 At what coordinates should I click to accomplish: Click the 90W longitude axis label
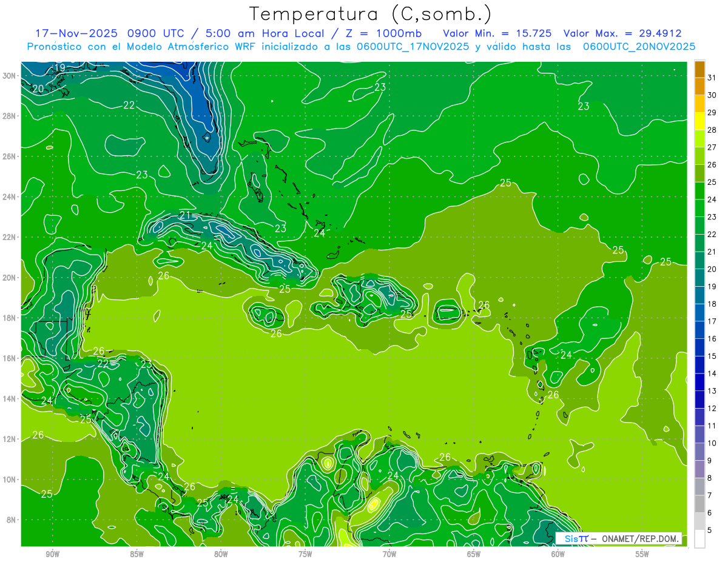53,554
